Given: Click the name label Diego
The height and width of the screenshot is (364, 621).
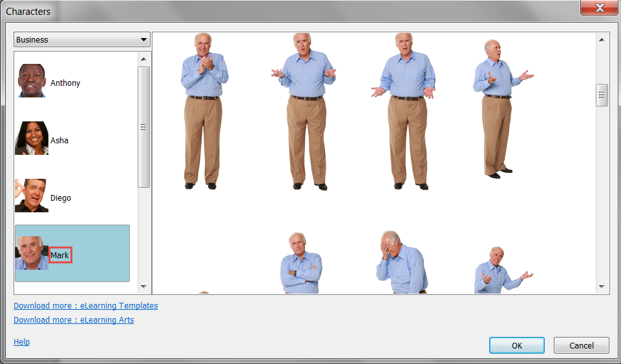Looking at the screenshot, I should [x=61, y=198].
